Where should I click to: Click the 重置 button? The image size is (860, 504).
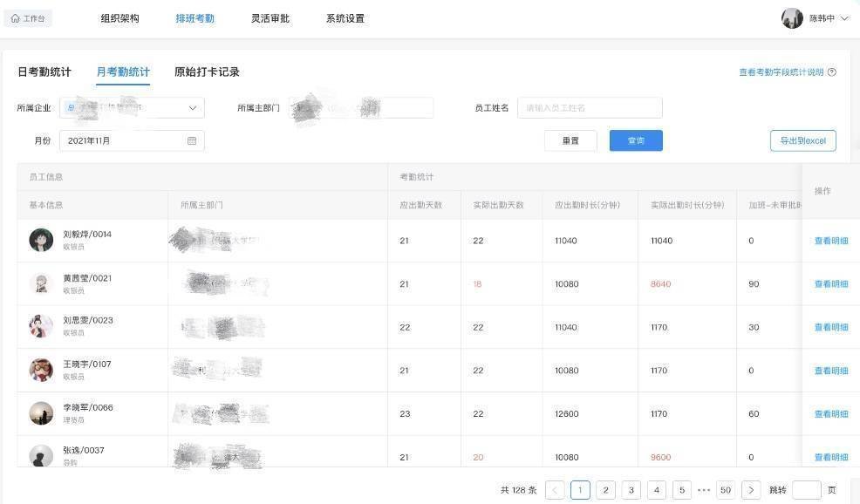tap(570, 140)
